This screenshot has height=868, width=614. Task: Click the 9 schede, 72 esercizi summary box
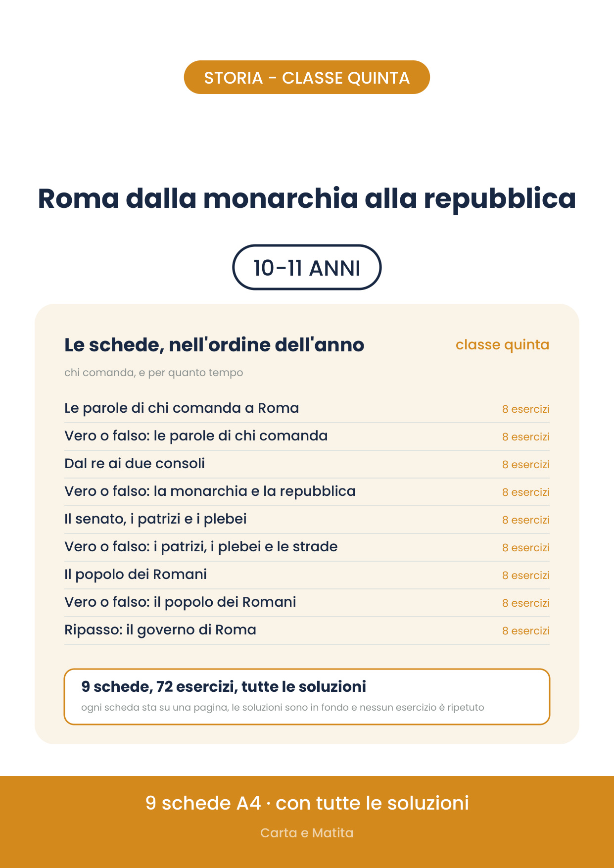click(x=307, y=697)
